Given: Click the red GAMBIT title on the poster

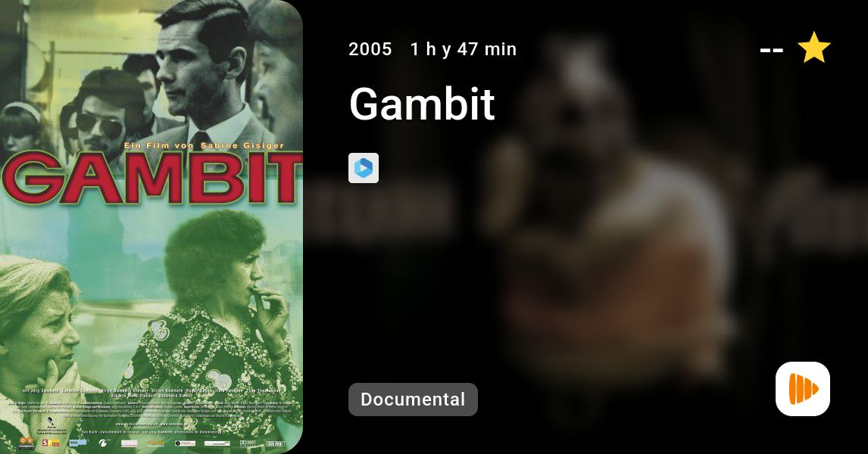Looking at the screenshot, I should click(151, 178).
